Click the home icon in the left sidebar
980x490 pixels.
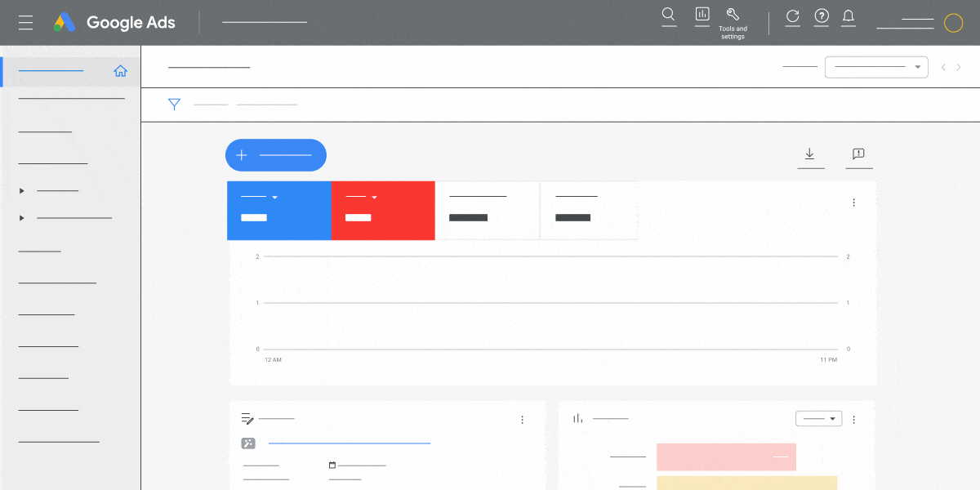click(120, 71)
